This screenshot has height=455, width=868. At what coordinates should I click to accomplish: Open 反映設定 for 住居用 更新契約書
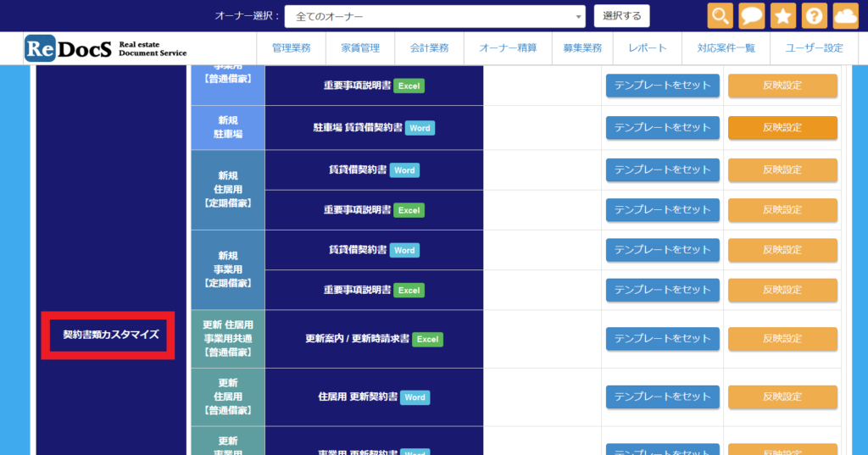pos(782,397)
